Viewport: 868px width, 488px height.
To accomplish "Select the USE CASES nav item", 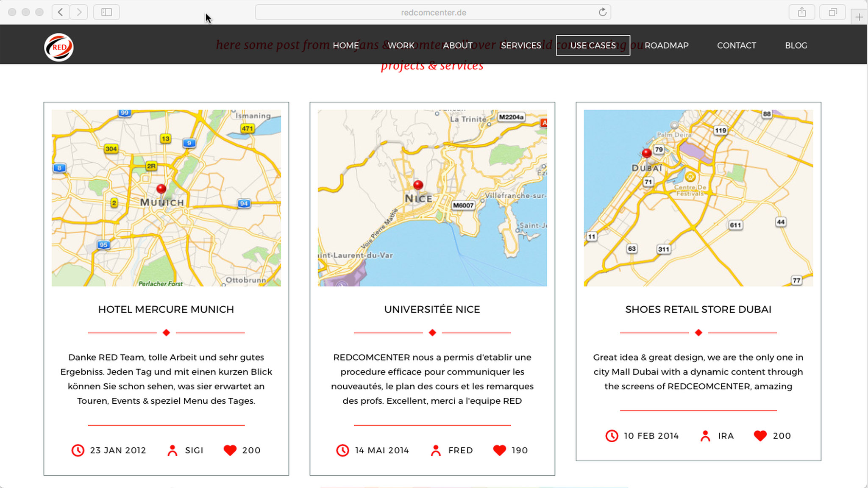I will click(x=593, y=45).
